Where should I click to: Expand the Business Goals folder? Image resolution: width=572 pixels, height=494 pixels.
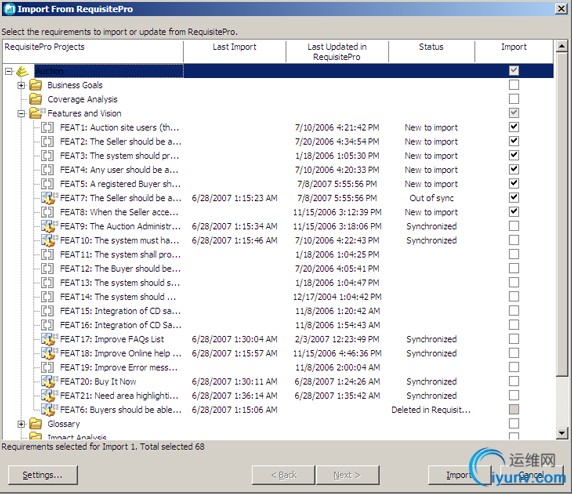[x=21, y=85]
